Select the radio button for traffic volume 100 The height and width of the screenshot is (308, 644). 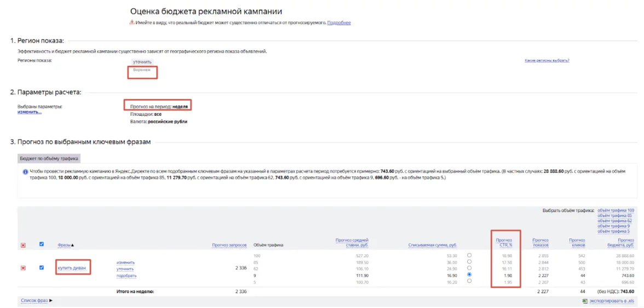coord(470,255)
